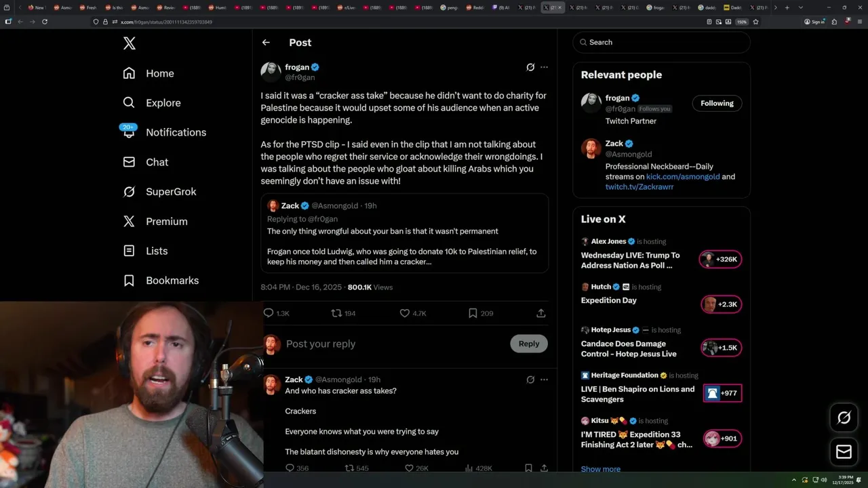Image resolution: width=868 pixels, height=488 pixels.
Task: Click the Post your reply field
Action: 393,344
